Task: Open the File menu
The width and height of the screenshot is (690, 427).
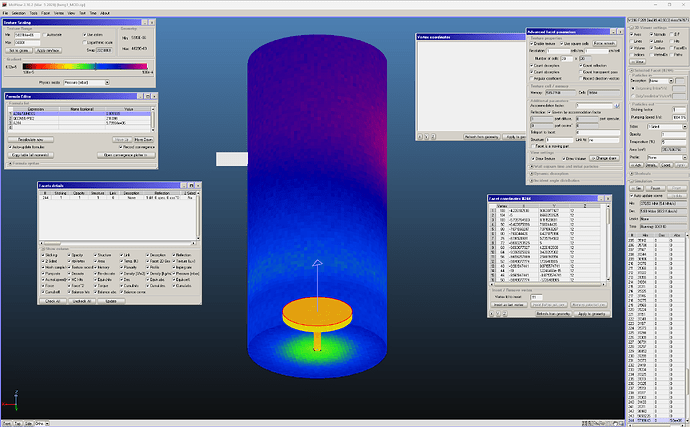Action: pyautogui.click(x=5, y=13)
